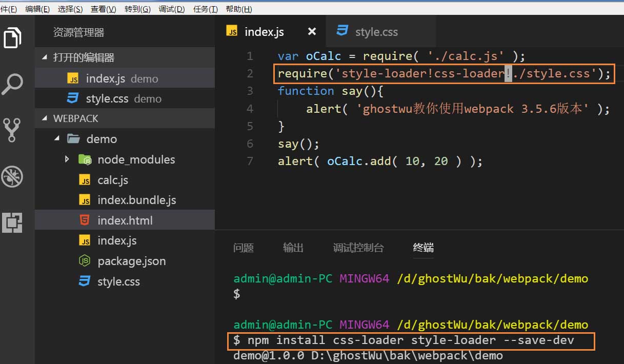Click the alert ghostwu code line
The width and height of the screenshot is (624, 364).
458,109
